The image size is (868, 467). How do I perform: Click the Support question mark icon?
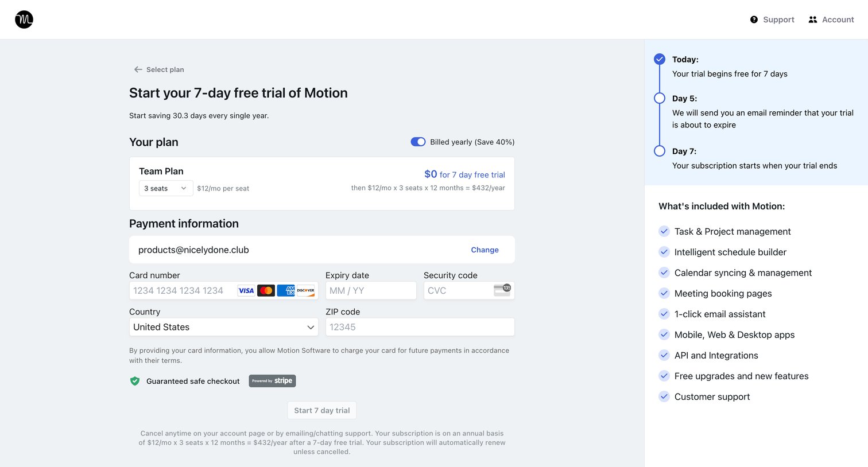pyautogui.click(x=754, y=20)
